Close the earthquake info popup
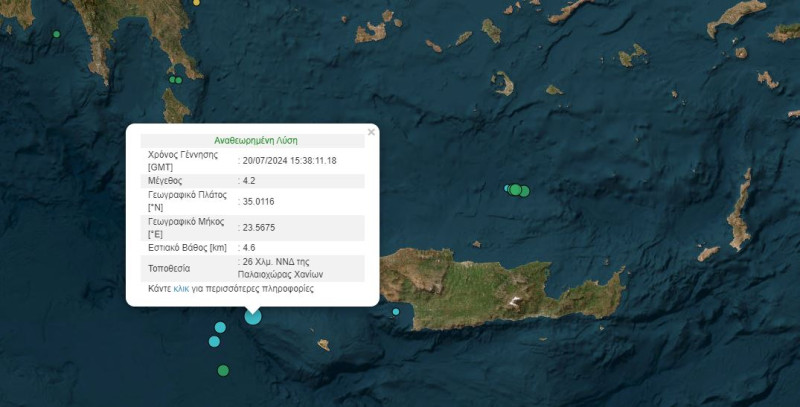The image size is (800, 407). coord(371,132)
